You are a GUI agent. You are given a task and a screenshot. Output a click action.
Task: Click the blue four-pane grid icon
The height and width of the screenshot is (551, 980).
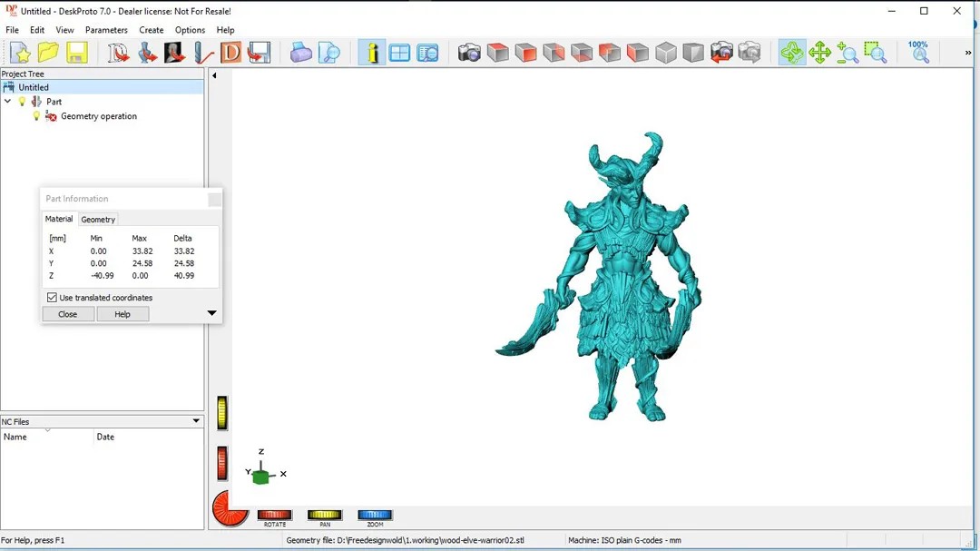point(399,53)
